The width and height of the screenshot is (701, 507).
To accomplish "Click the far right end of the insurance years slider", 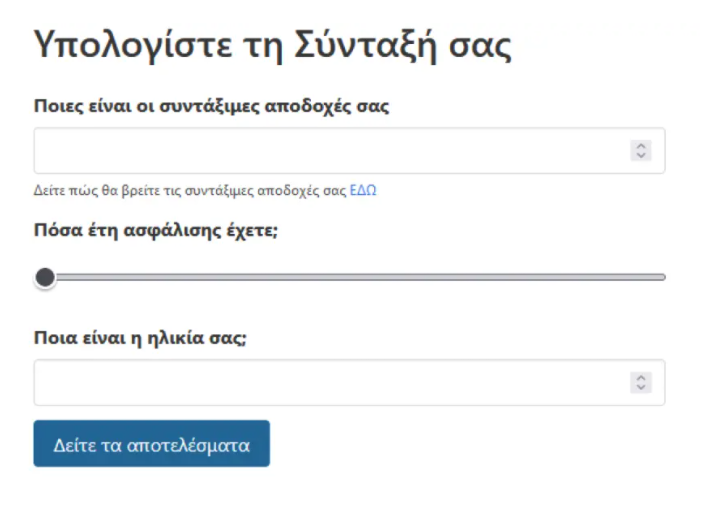I will [662, 277].
